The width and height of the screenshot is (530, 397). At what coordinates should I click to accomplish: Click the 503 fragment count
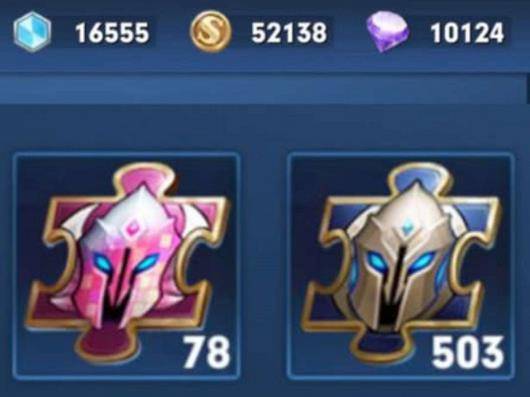[x=467, y=352]
